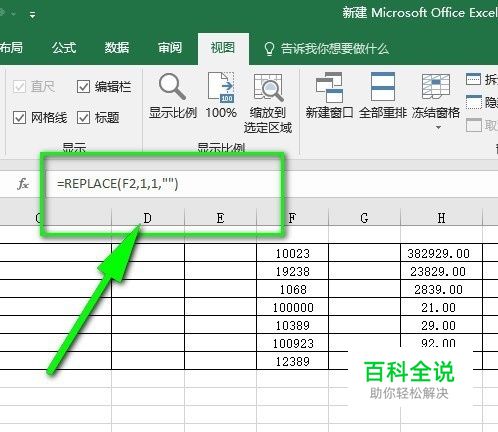The height and width of the screenshot is (432, 498).
Task: Select column G header
Action: click(x=364, y=218)
